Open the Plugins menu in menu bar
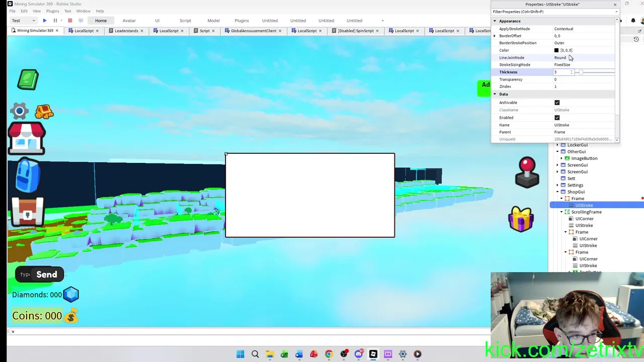 click(x=52, y=11)
